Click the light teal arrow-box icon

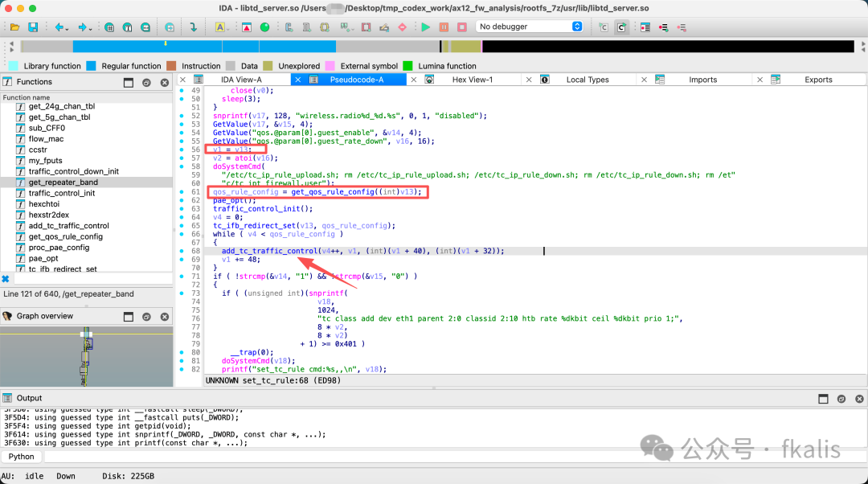[170, 27]
